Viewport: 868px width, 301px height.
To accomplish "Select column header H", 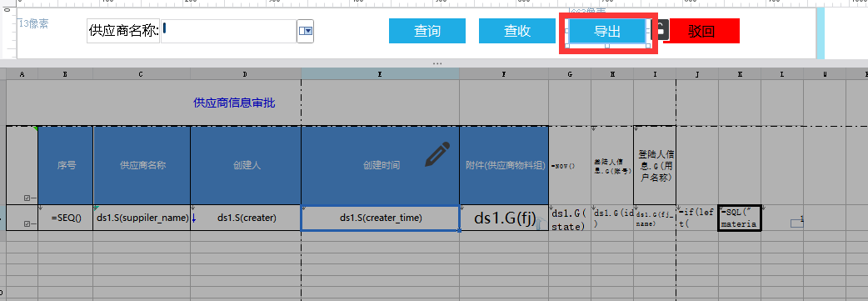I will click(x=612, y=73).
